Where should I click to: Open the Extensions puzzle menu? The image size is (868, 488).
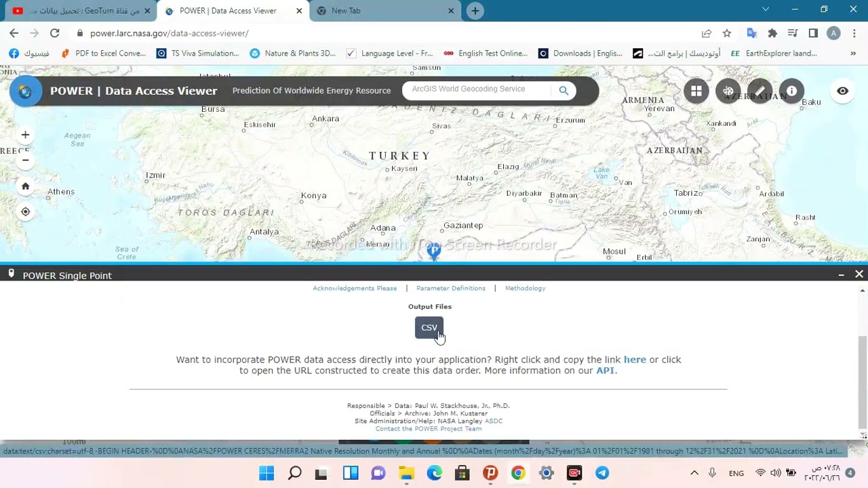[772, 33]
